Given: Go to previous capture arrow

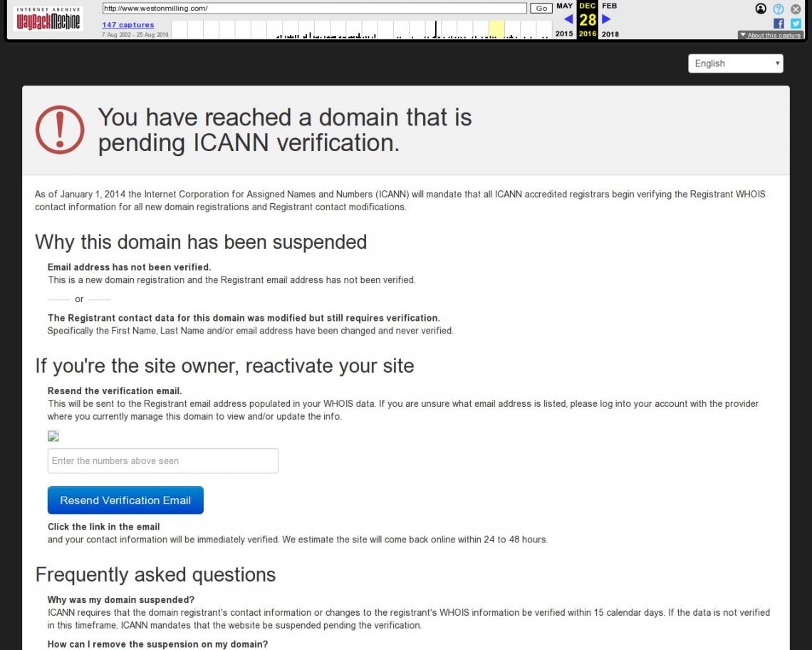Looking at the screenshot, I should (x=568, y=19).
